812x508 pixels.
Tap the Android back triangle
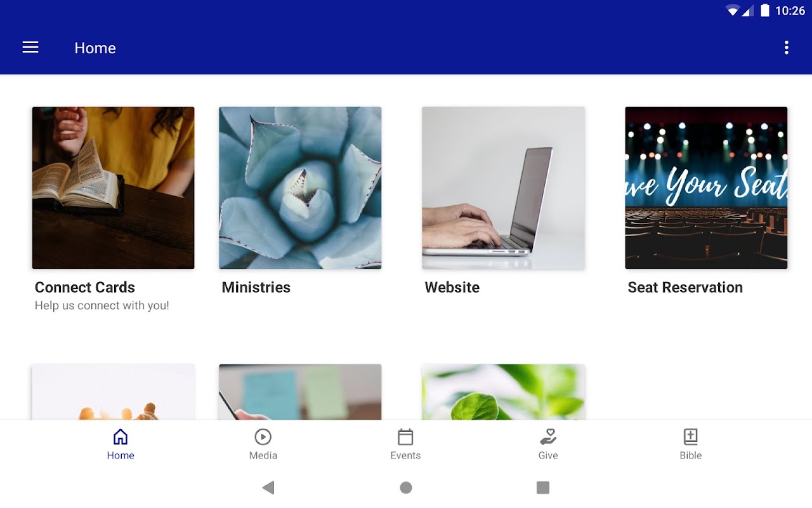click(x=268, y=488)
